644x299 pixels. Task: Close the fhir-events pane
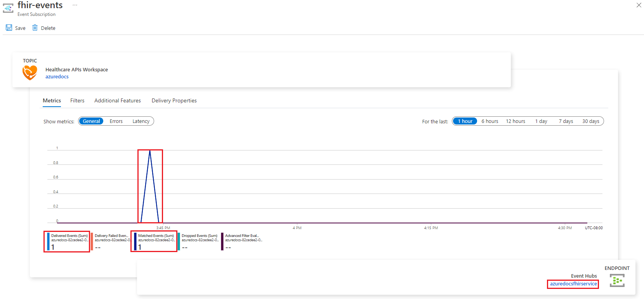[639, 5]
